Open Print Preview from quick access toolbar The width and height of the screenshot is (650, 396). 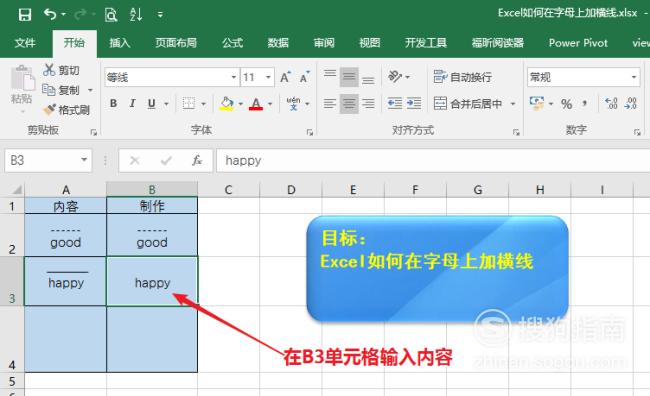[111, 15]
